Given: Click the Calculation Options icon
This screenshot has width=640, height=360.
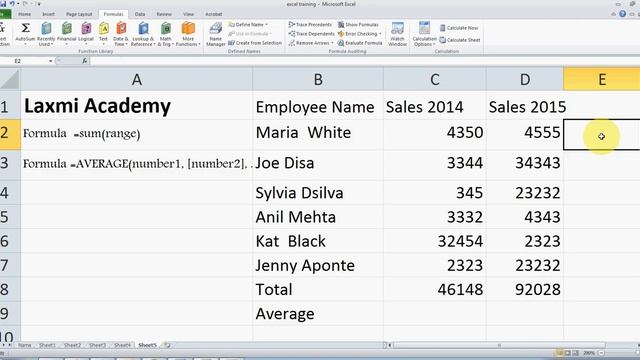Looking at the screenshot, I should tap(424, 28).
